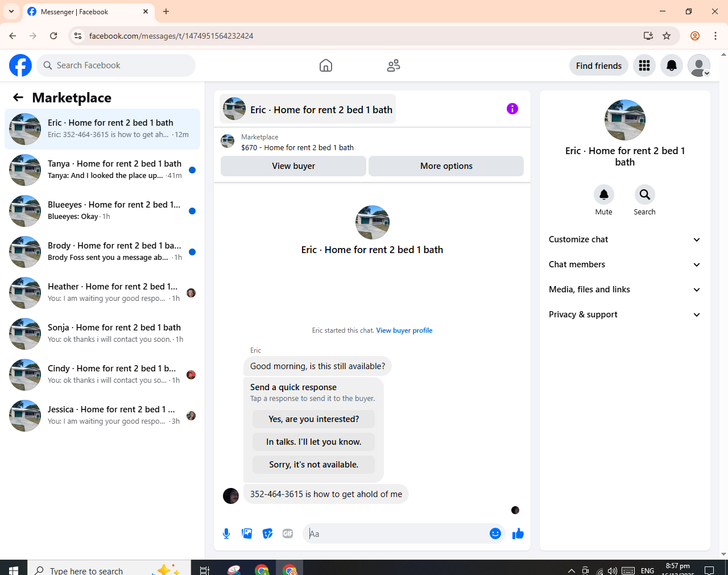The image size is (728, 575).
Task: Choose a GIF
Action: tap(288, 533)
